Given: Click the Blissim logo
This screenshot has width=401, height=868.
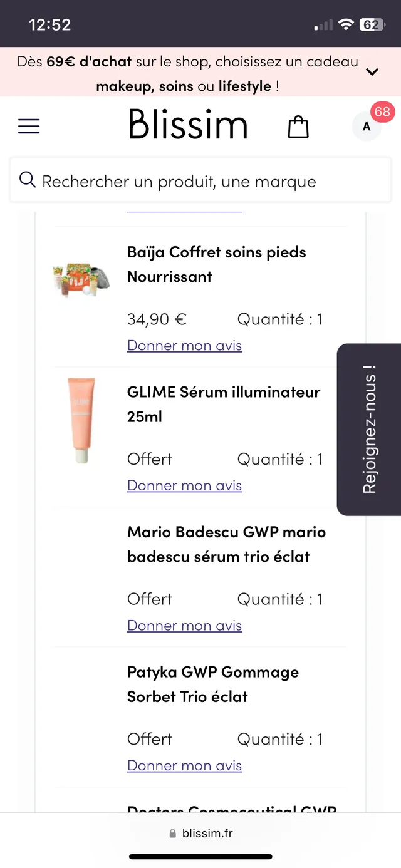Looking at the screenshot, I should pos(187,125).
